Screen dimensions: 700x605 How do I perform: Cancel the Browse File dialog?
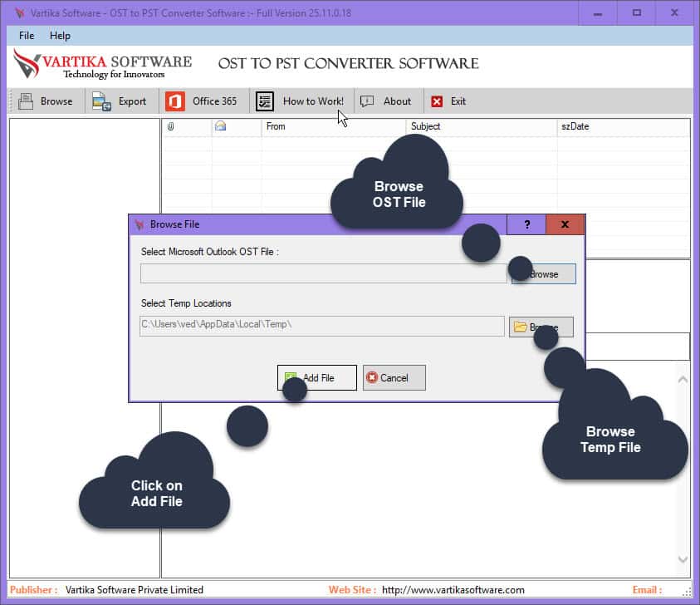pos(394,377)
